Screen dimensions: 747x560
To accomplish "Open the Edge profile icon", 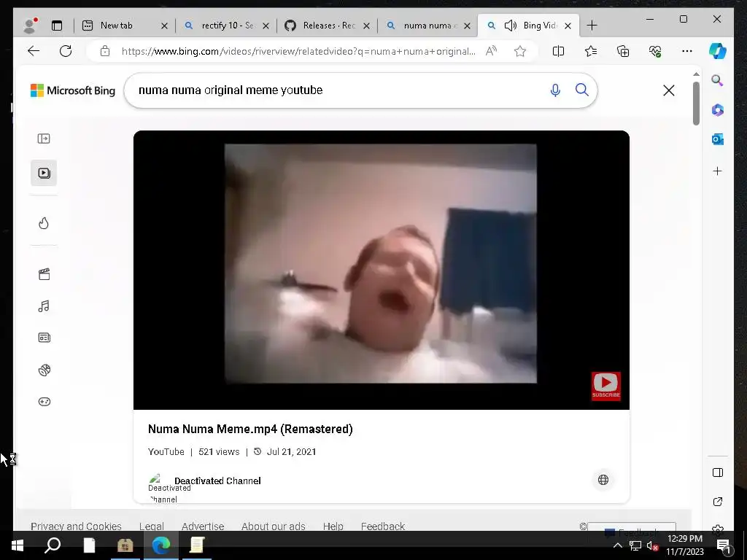I will coord(31,26).
